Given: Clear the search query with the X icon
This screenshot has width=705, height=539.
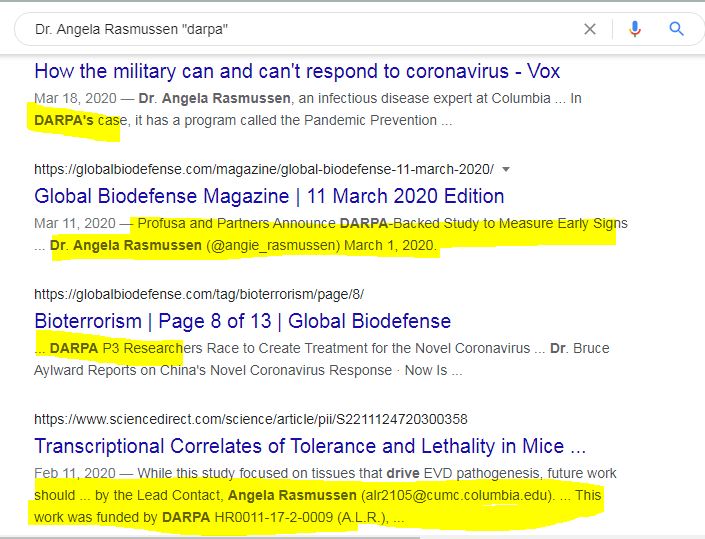Looking at the screenshot, I should [x=590, y=29].
